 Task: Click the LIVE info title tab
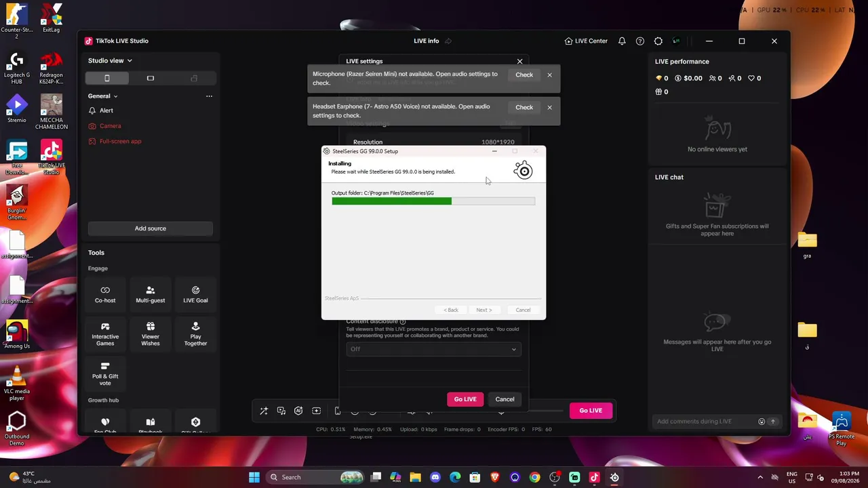coord(427,41)
